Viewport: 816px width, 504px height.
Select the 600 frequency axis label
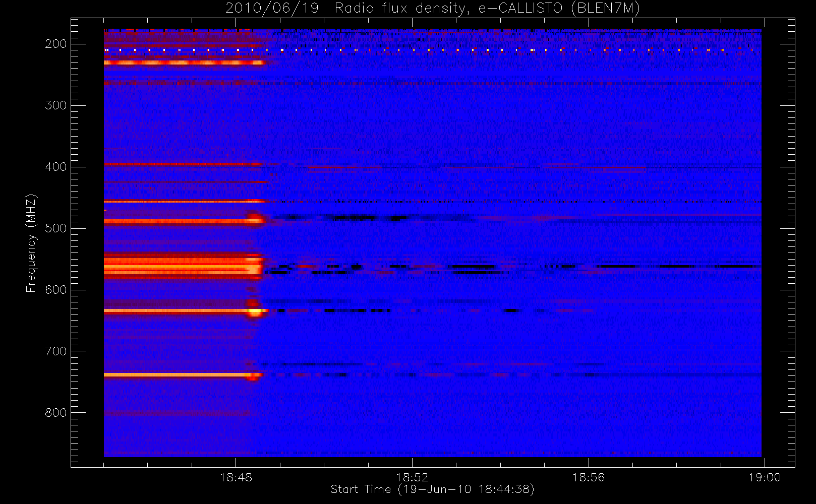click(55, 290)
